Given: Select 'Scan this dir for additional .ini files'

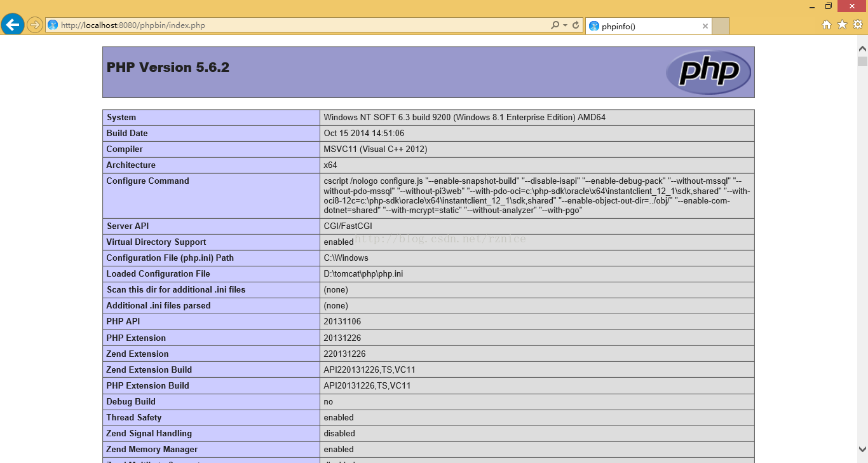Looking at the screenshot, I should (176, 290).
